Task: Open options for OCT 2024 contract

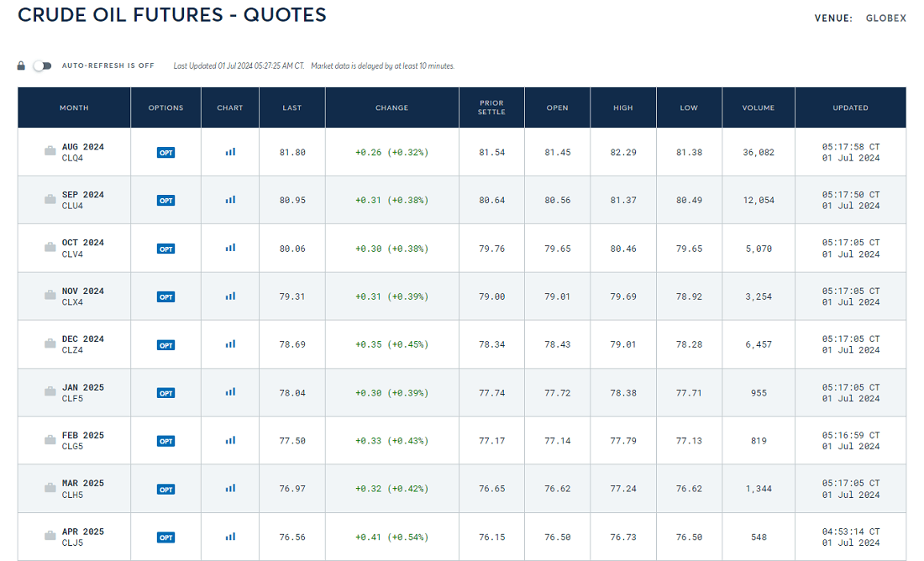Action: (x=166, y=249)
